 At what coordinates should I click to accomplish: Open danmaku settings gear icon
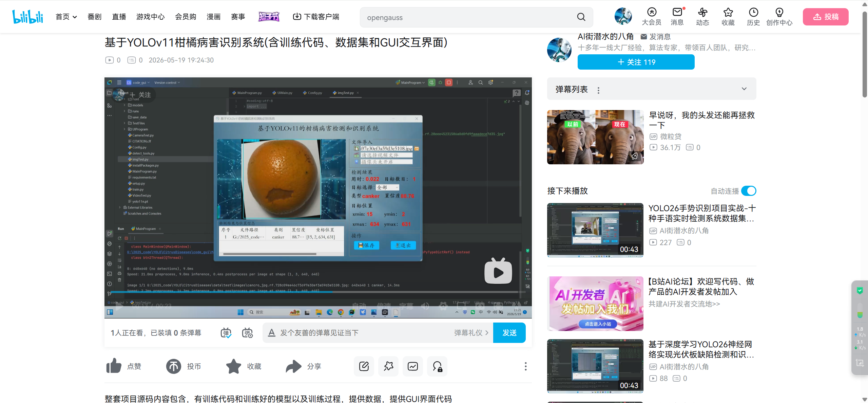[x=247, y=333]
